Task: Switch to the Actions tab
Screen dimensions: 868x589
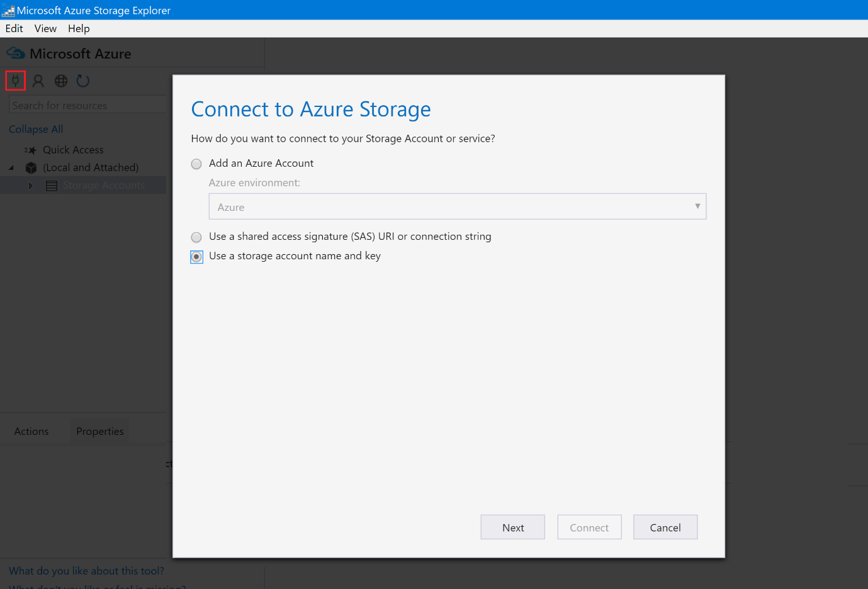Action: 31,431
